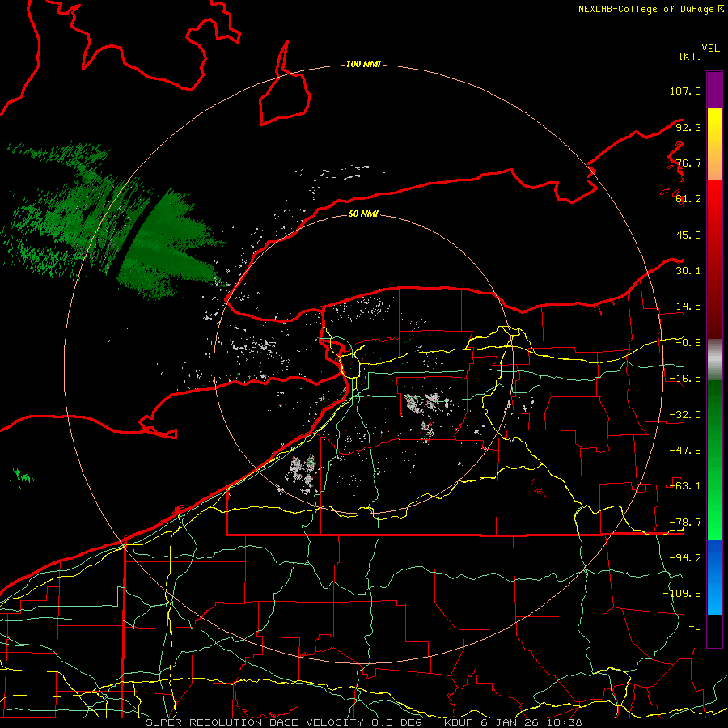Select the 76.7 velocity scale value
The width and height of the screenshot is (728, 728).
point(688,163)
